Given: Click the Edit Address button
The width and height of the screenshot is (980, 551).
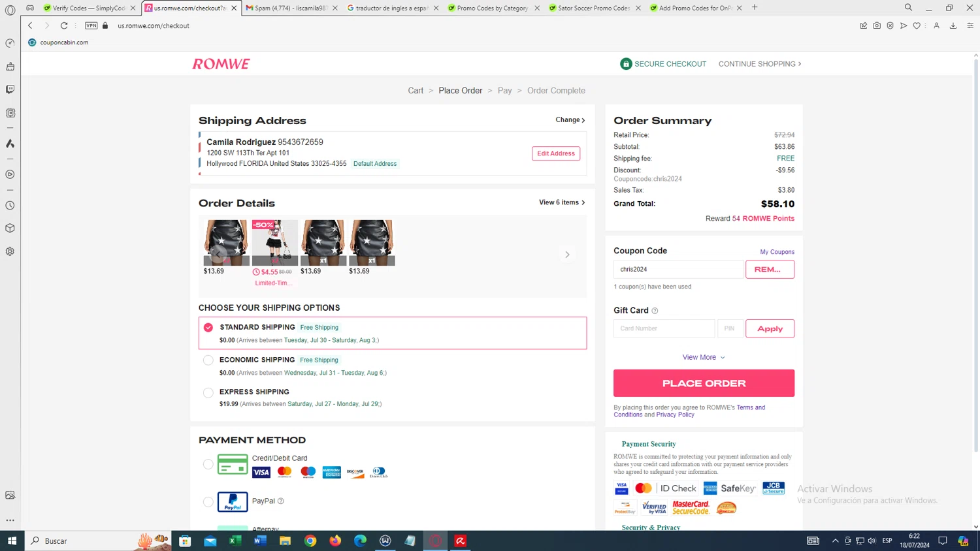Looking at the screenshot, I should coord(556,153).
